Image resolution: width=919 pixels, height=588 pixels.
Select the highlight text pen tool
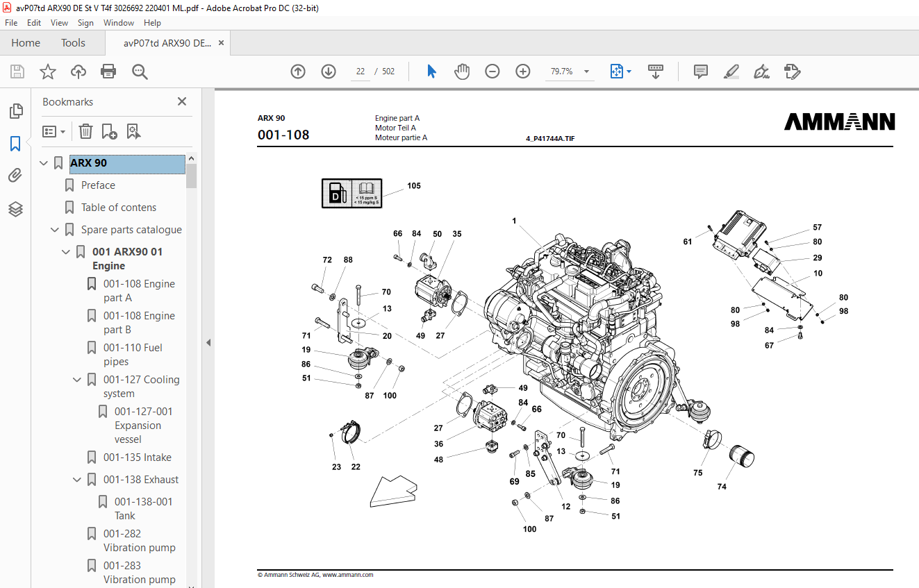[x=731, y=72]
